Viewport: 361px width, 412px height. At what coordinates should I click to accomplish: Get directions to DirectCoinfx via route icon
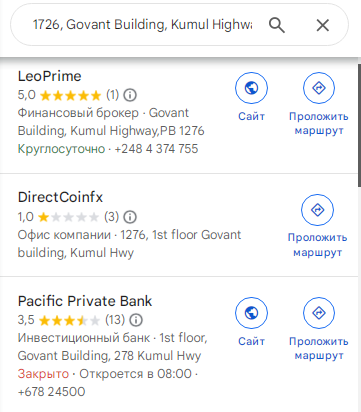click(317, 210)
